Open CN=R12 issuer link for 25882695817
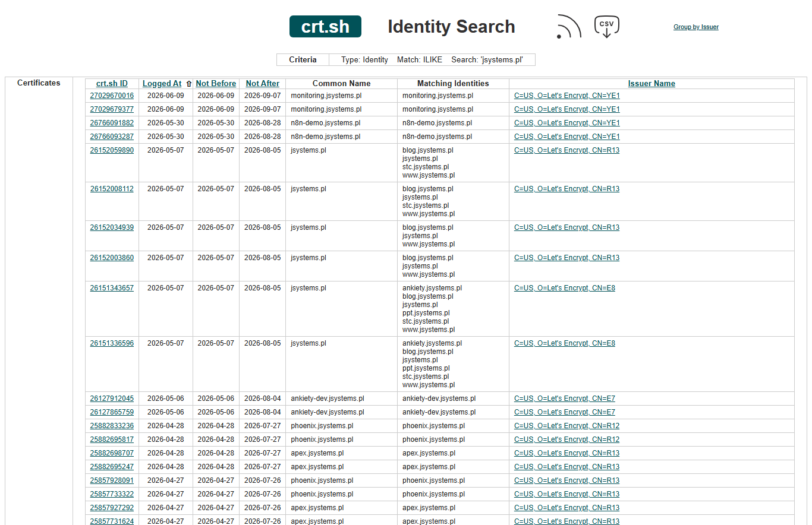Viewport: 812px width, 525px height. (x=566, y=439)
